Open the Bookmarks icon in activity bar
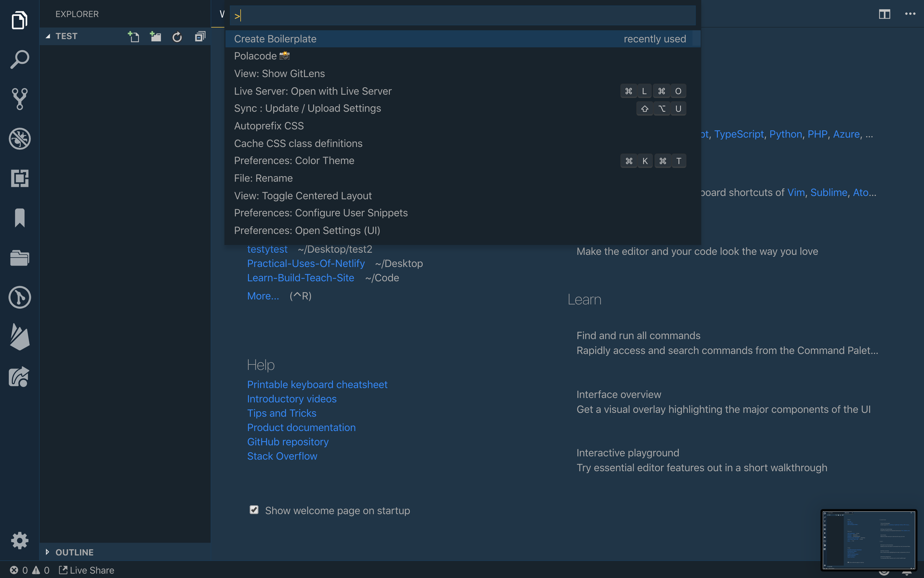Screen dimensions: 924x578 (x=20, y=218)
